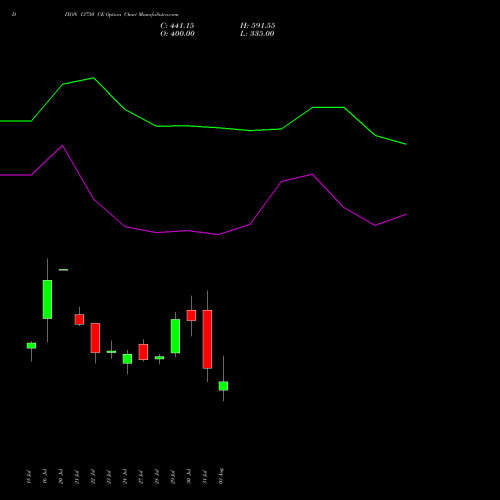Click the '22 Jul' date label
The height and width of the screenshot is (500, 500).
[x=93, y=477]
